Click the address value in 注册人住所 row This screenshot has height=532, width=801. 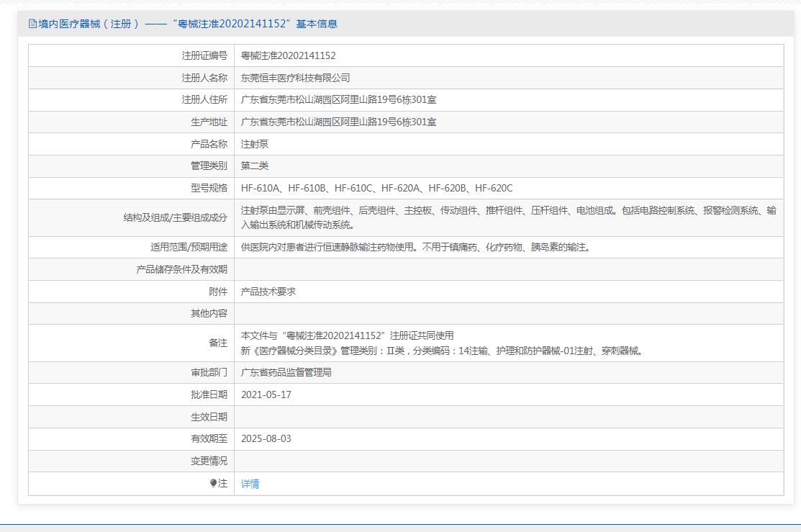[x=338, y=99]
